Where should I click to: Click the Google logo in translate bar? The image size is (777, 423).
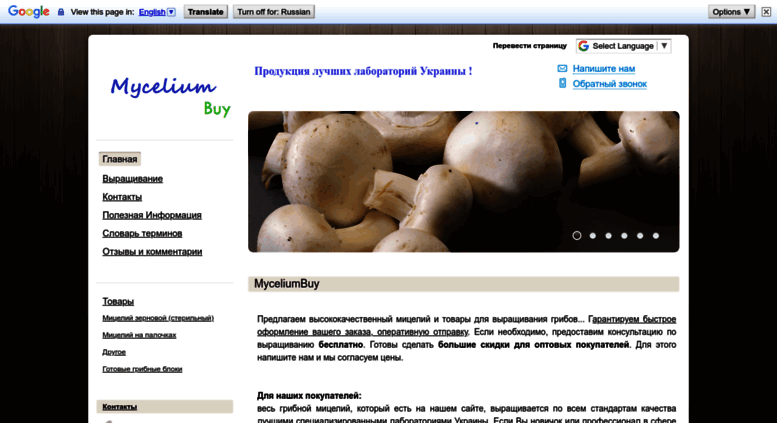tap(29, 12)
